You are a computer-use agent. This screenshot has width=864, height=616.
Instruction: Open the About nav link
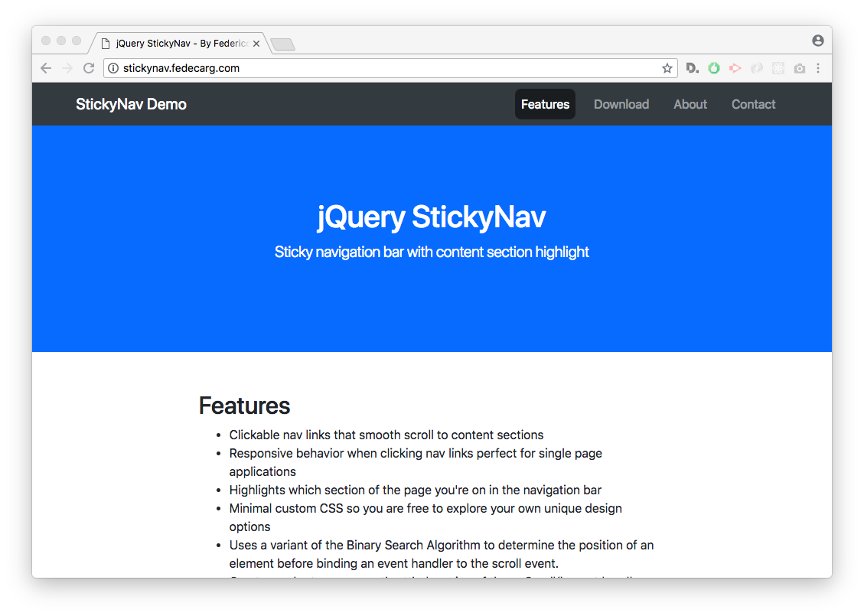690,104
